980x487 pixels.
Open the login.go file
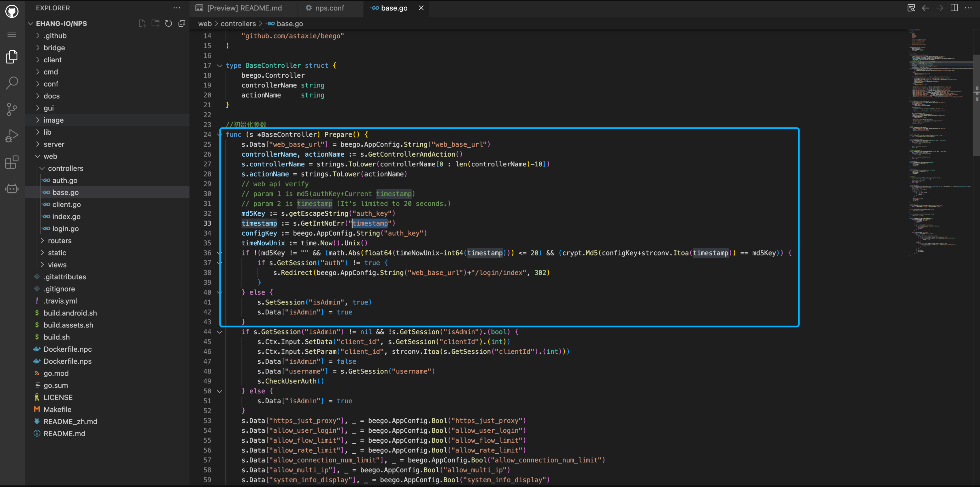click(65, 229)
